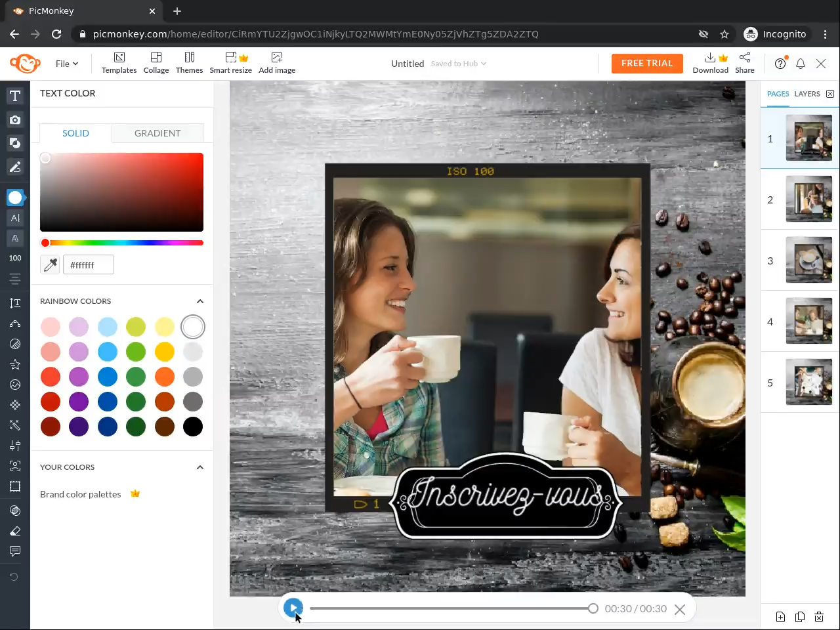
Task: Choose the bright yellow swatch
Action: point(165,352)
